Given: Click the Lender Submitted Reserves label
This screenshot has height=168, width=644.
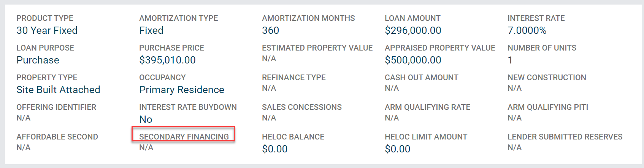Looking at the screenshot, I should [565, 137].
